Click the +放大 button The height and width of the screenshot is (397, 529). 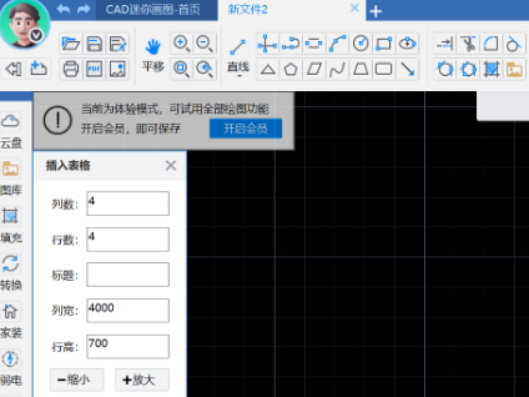[142, 380]
